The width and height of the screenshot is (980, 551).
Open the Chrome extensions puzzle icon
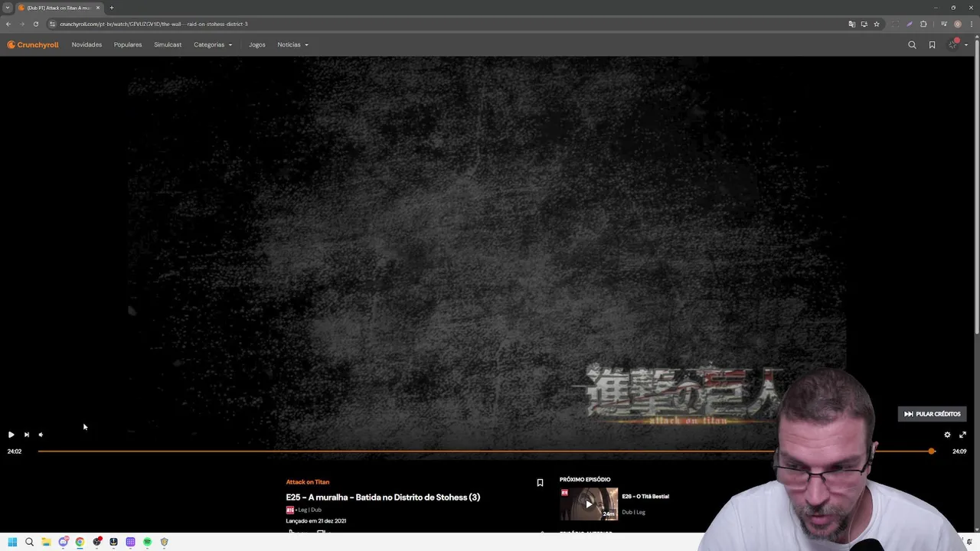(x=923, y=24)
